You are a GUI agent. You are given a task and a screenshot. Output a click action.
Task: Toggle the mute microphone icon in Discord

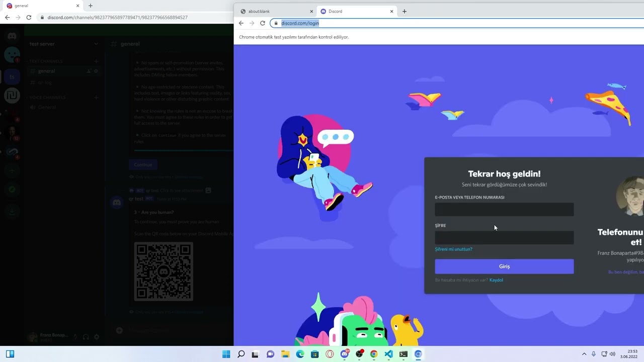[x=75, y=337]
